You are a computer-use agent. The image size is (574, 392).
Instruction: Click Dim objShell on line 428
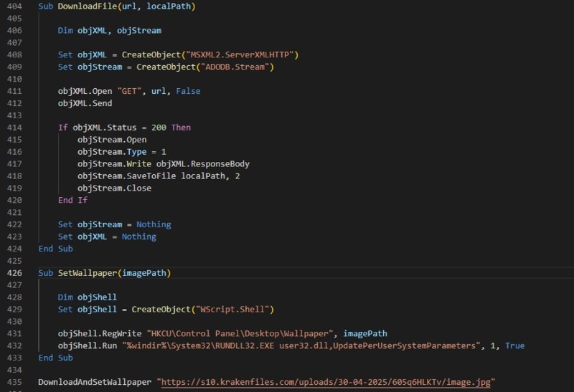pyautogui.click(x=87, y=297)
